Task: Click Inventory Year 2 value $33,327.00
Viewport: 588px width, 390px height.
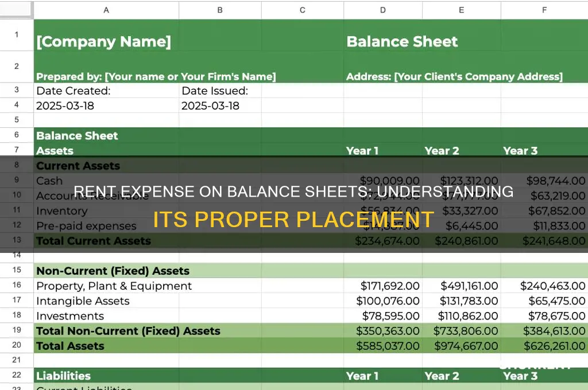Action: coord(470,210)
